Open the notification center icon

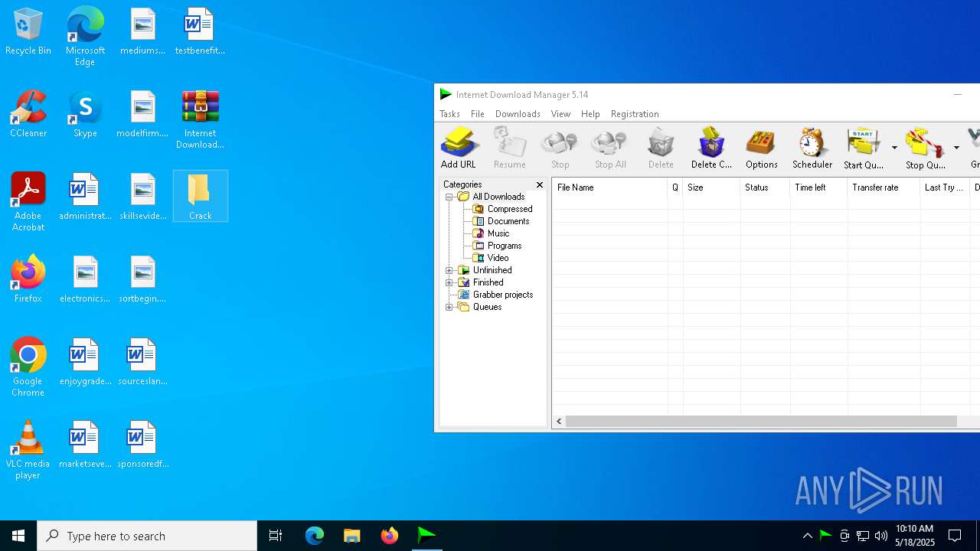coord(955,536)
